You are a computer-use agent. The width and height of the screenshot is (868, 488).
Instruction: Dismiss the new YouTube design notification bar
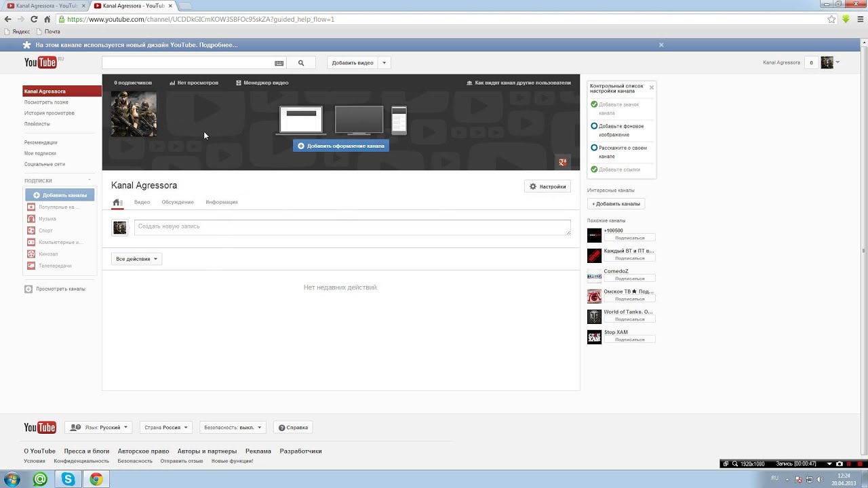(661, 45)
